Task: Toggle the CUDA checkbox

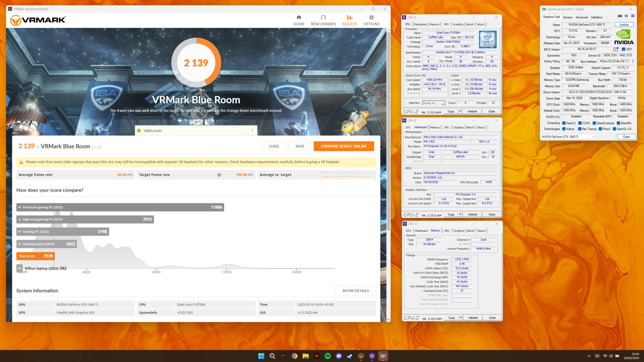Action: (580, 123)
